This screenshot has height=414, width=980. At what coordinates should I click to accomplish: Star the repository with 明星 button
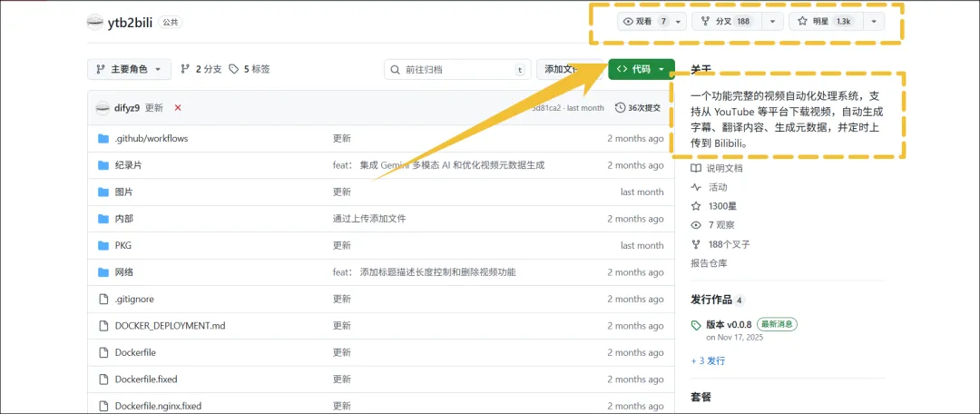tap(826, 21)
